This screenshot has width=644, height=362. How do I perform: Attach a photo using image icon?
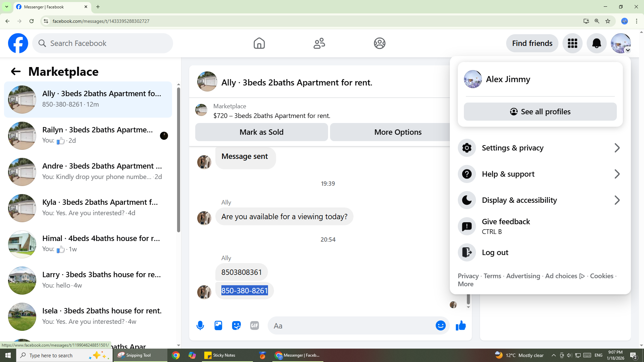tap(218, 325)
